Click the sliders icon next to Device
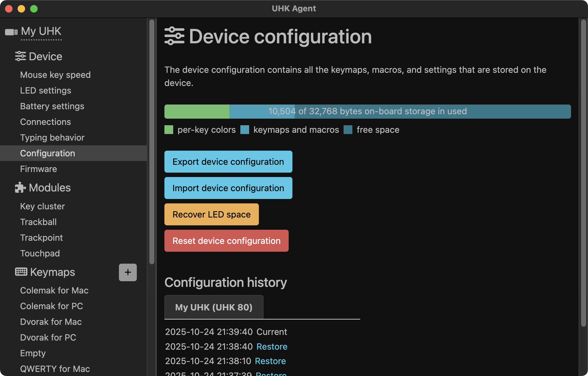This screenshot has height=376, width=588. 20,56
